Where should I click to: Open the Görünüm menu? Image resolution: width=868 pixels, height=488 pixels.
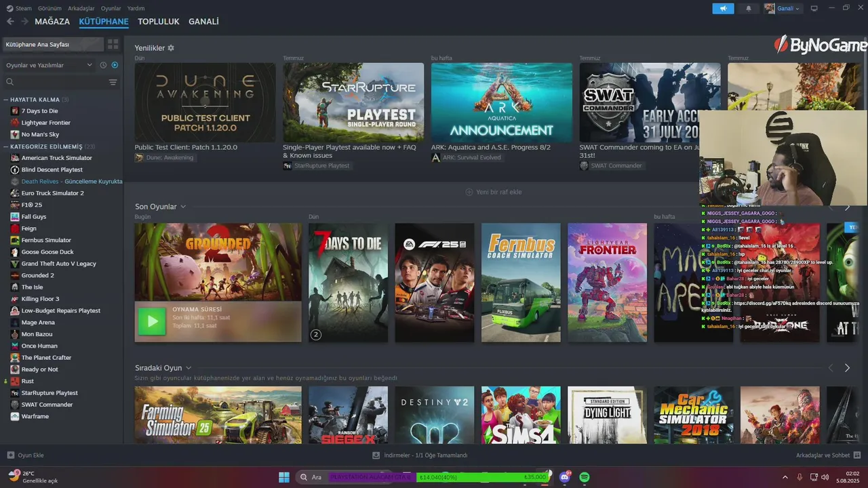point(50,8)
